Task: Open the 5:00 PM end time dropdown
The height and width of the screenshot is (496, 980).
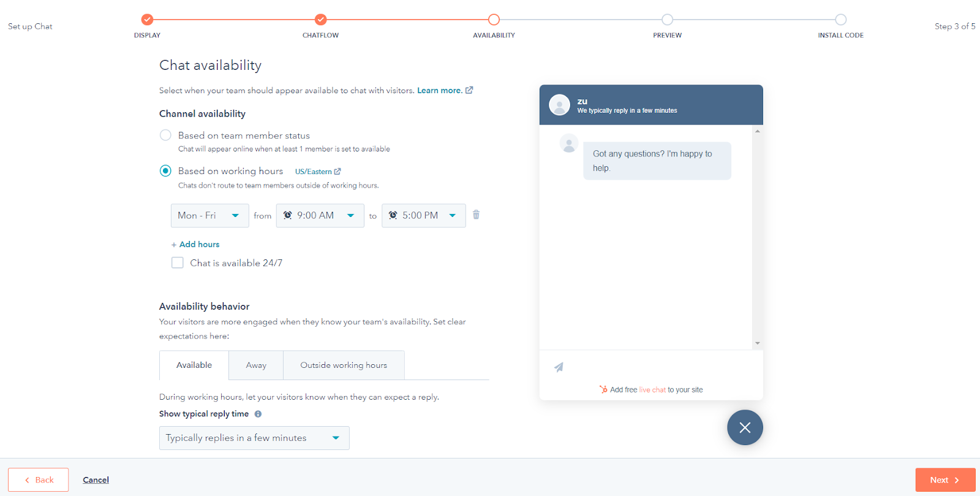Action: pos(423,215)
